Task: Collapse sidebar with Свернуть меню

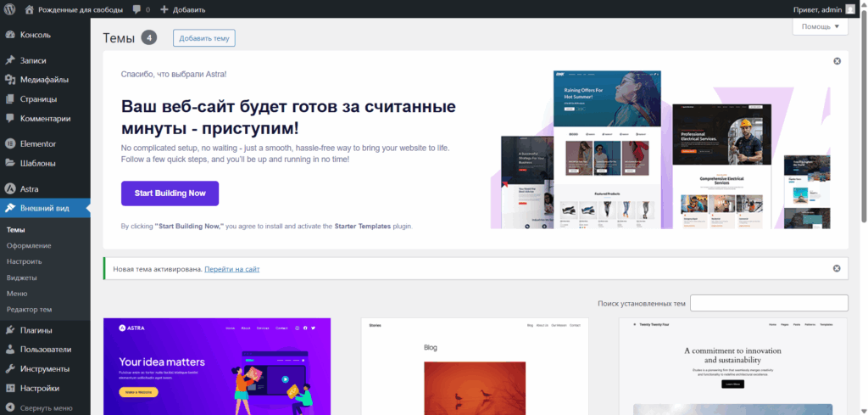Action: 45,407
